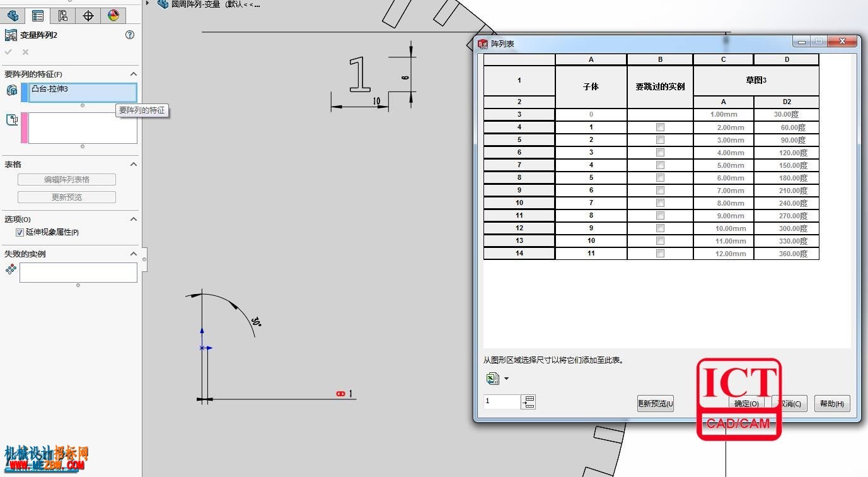Expand the 圆周阵列-变量 flyout tree arrow
868x477 pixels.
(148, 3)
